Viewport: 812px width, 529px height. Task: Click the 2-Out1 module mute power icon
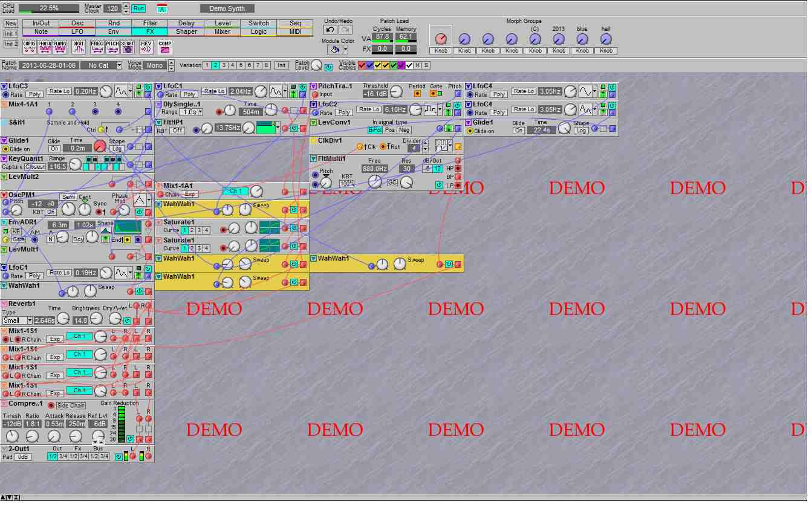point(118,457)
